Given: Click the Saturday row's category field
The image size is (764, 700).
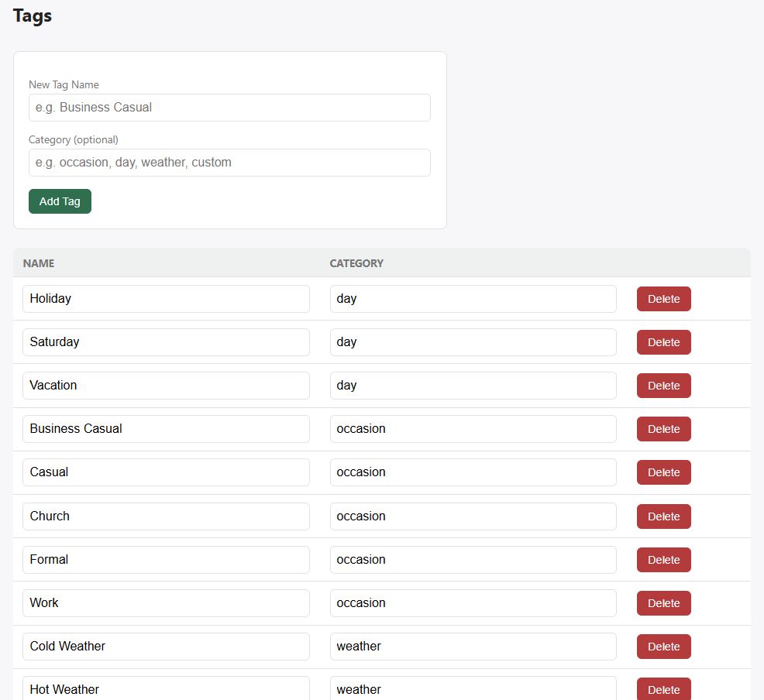Looking at the screenshot, I should 473,342.
